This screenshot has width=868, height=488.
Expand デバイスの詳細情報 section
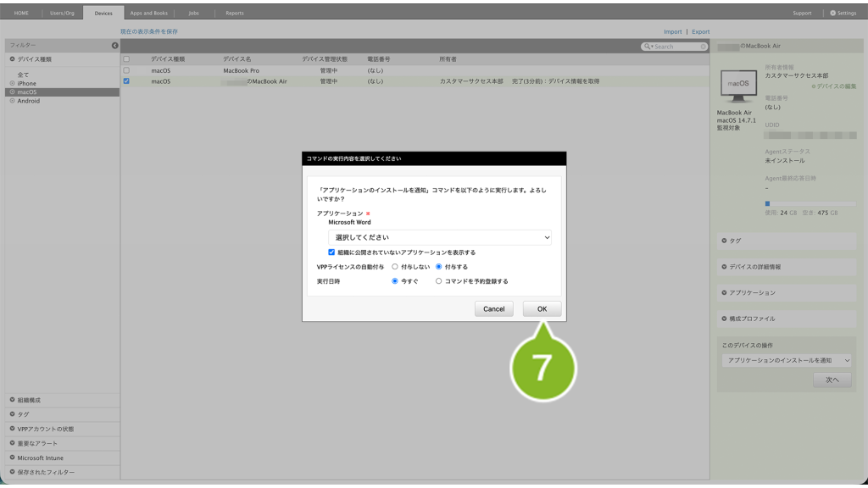[x=786, y=267]
